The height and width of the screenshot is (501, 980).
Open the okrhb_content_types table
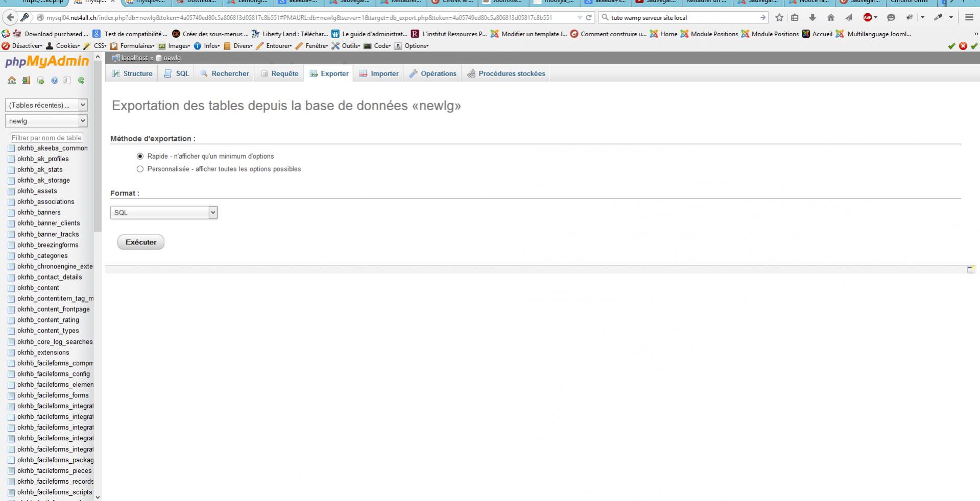click(48, 331)
